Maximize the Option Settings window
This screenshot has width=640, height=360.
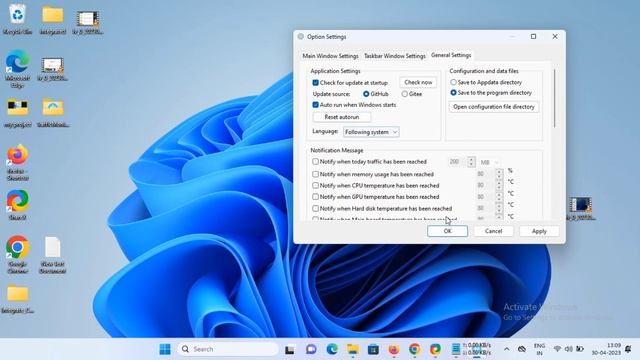pyautogui.click(x=533, y=37)
